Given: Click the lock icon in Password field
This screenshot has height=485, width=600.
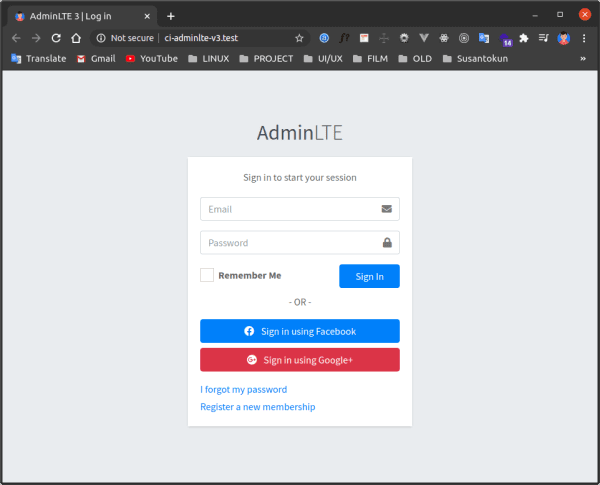Looking at the screenshot, I should 387,243.
